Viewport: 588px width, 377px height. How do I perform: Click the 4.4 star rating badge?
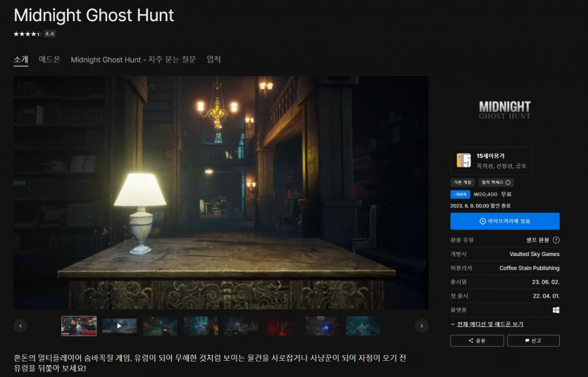click(x=49, y=34)
